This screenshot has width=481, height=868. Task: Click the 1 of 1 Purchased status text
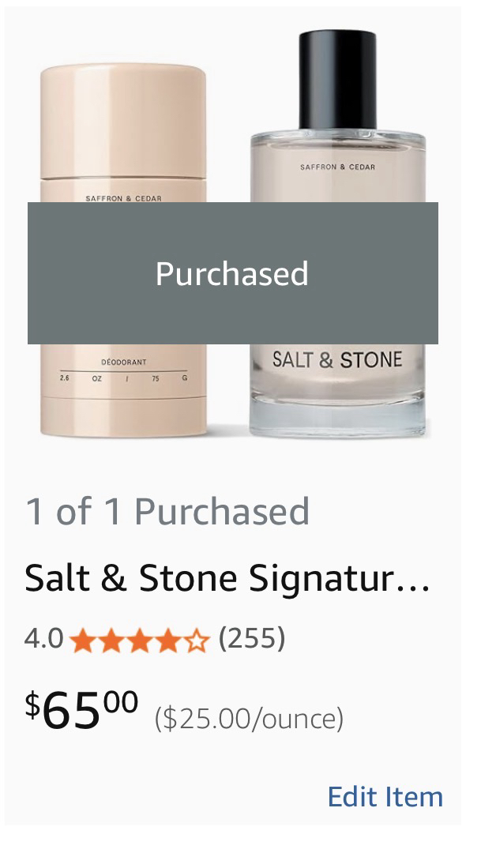[x=167, y=512]
